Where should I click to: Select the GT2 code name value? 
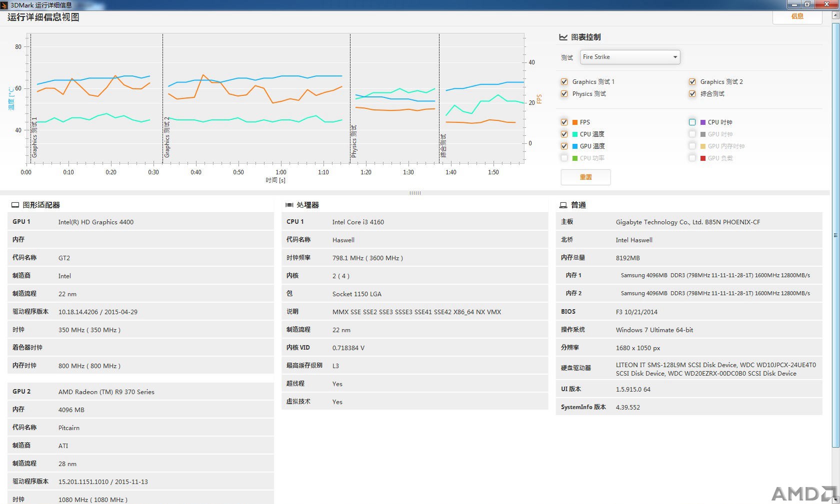pyautogui.click(x=64, y=258)
